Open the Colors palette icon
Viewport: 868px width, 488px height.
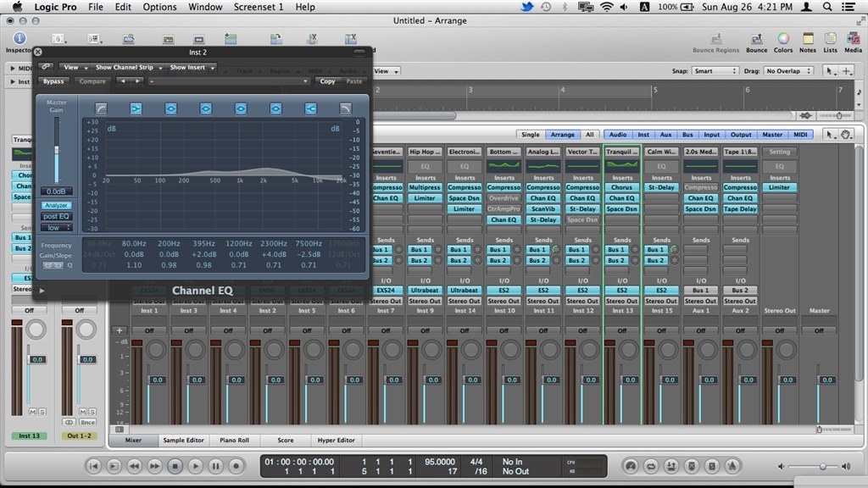[782, 39]
